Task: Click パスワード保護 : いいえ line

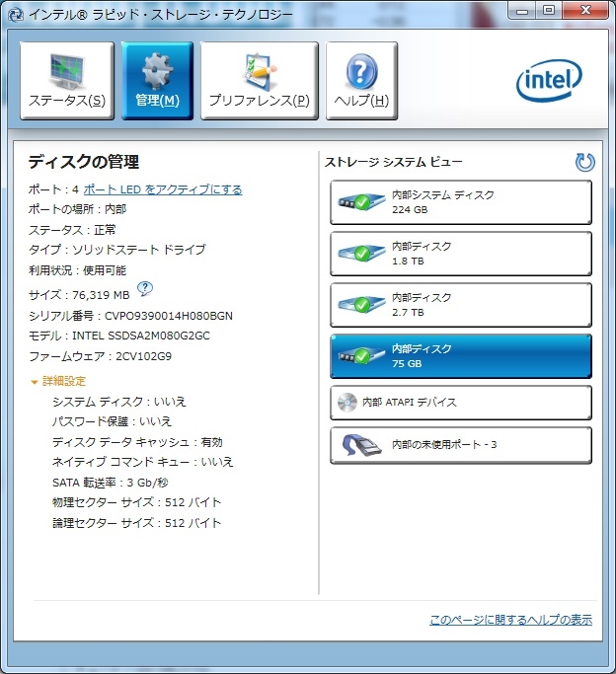Action: pos(112,421)
